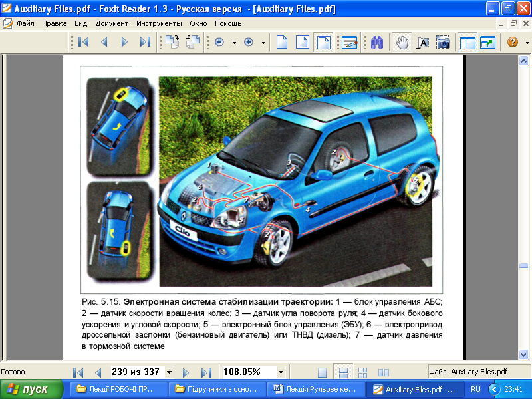
Task: Open the Помощь menu
Action: 228,23
